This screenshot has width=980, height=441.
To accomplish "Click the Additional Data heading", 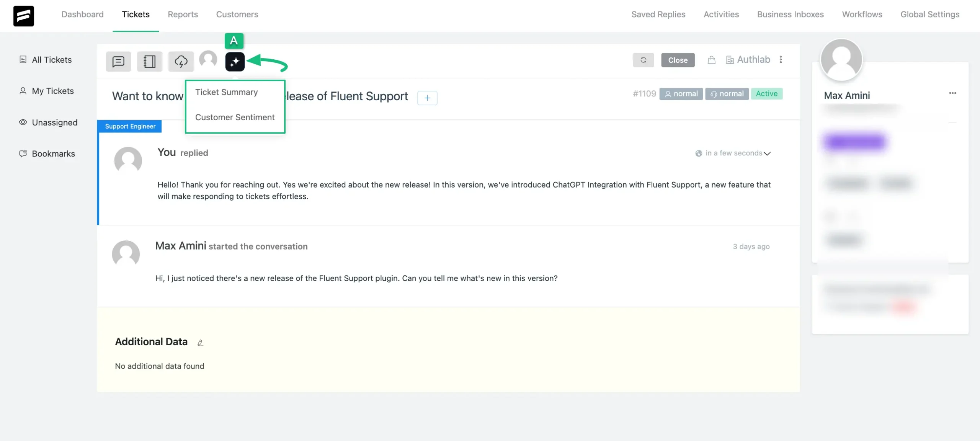I will (151, 341).
